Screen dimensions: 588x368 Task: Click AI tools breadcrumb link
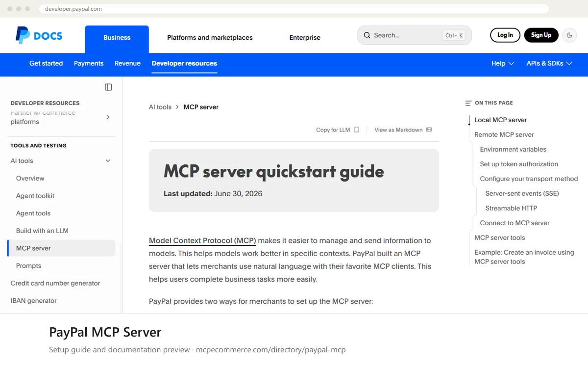click(160, 107)
